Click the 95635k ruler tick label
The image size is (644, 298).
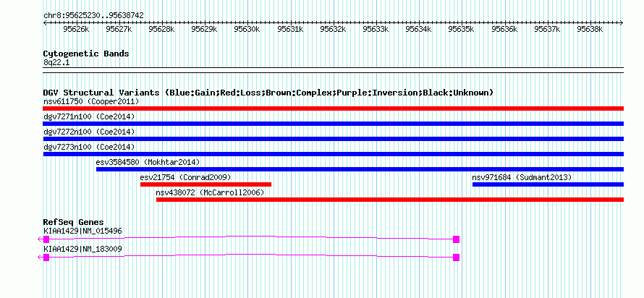[x=462, y=29]
